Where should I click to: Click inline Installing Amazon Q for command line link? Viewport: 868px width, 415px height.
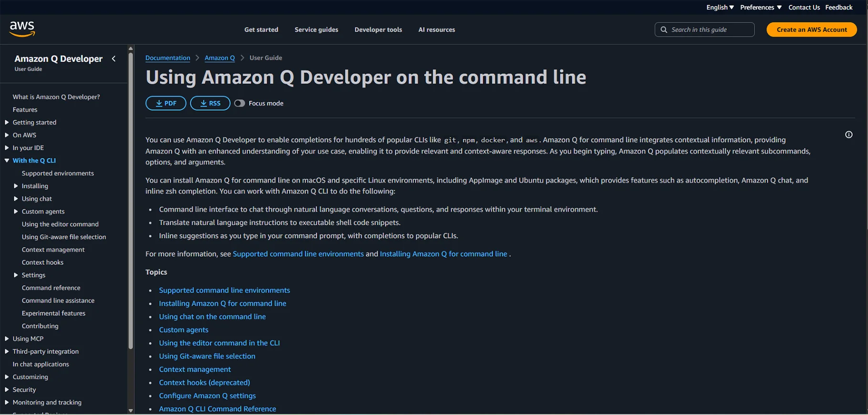pos(444,254)
